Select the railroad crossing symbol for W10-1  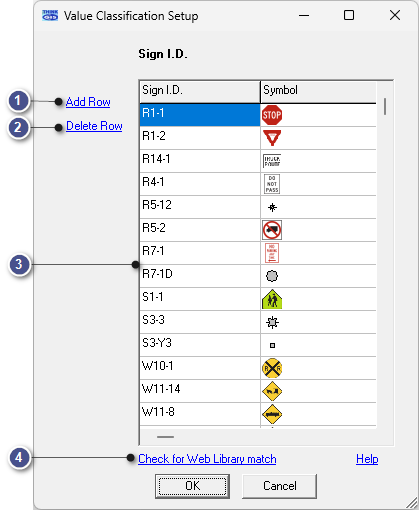[272, 368]
